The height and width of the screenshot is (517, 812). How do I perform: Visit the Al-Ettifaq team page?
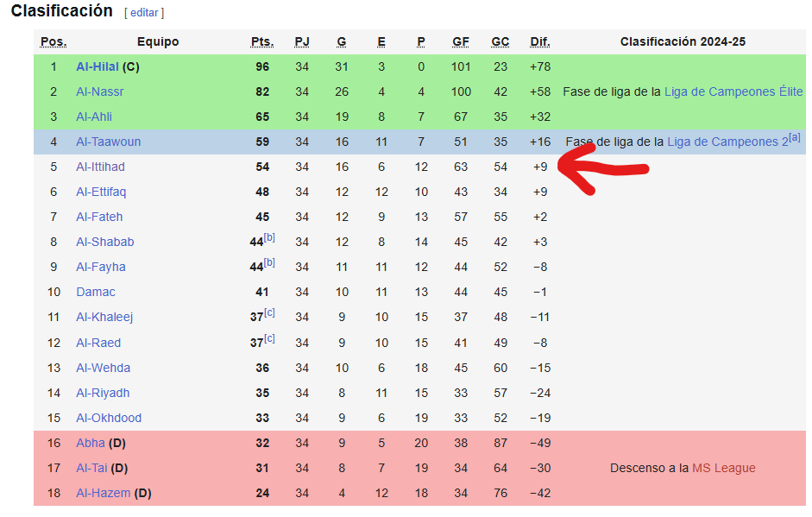101,192
